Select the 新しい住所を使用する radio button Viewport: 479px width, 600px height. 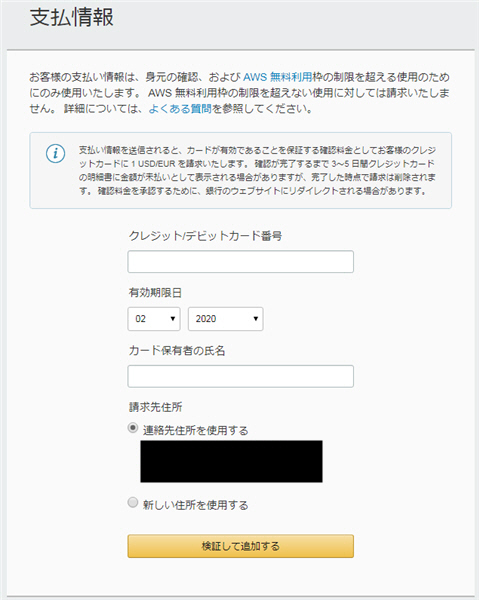(133, 502)
